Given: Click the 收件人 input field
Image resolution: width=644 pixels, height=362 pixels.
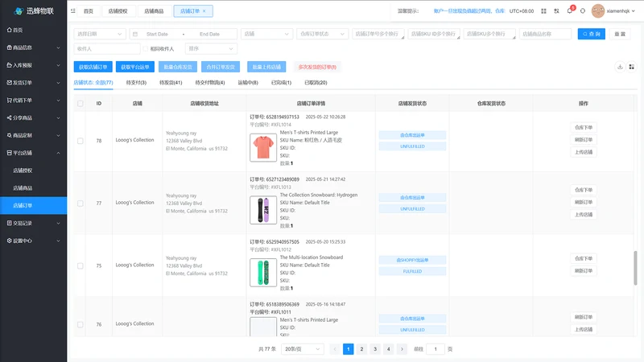Looking at the screenshot, I should pyautogui.click(x=107, y=49).
